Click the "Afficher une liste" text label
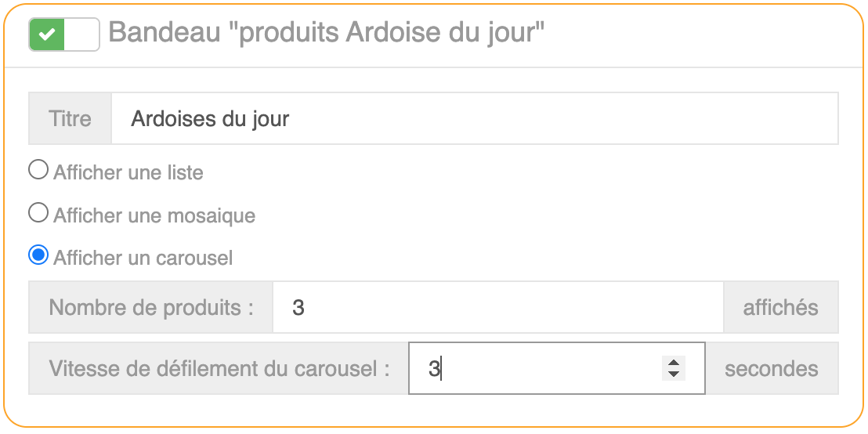868x434 pixels. coord(128,172)
